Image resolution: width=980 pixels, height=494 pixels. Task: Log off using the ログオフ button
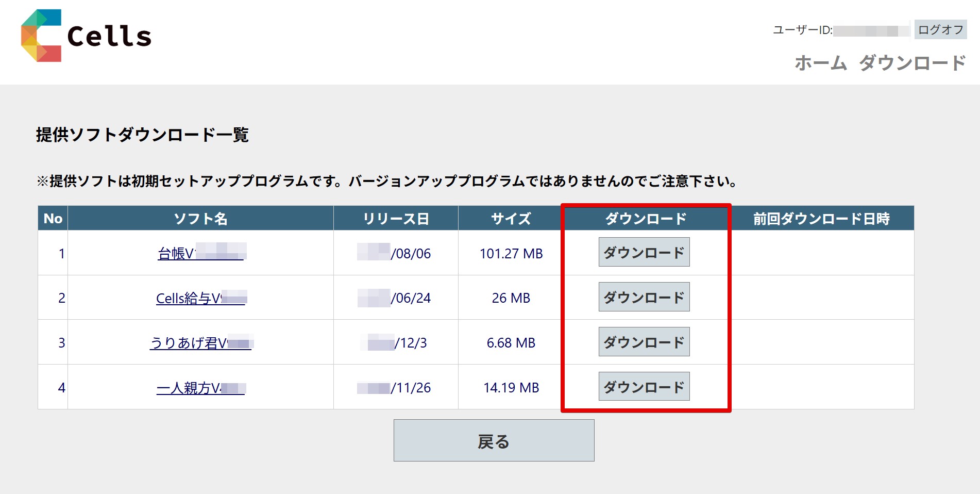(940, 30)
